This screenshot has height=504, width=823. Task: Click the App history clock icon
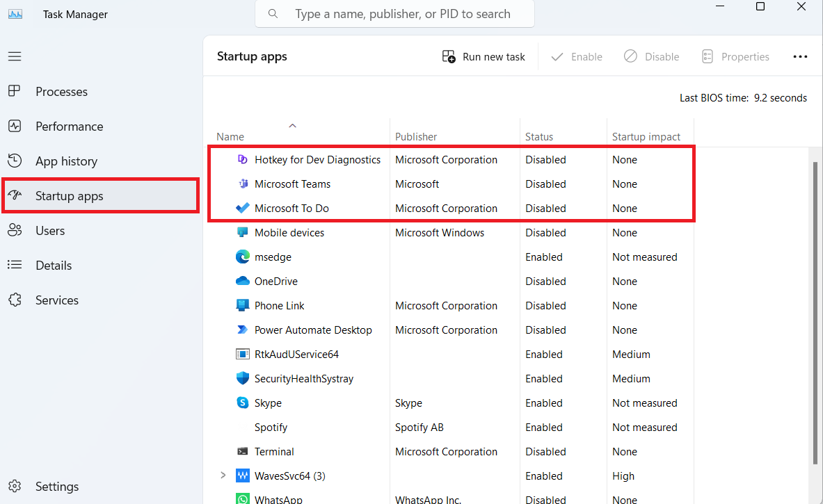tap(15, 161)
